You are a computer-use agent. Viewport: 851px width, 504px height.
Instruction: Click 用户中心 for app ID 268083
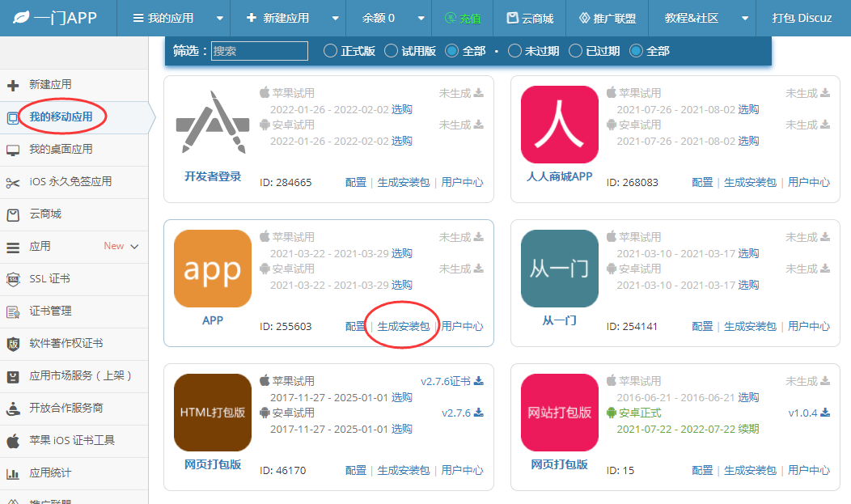point(809,182)
